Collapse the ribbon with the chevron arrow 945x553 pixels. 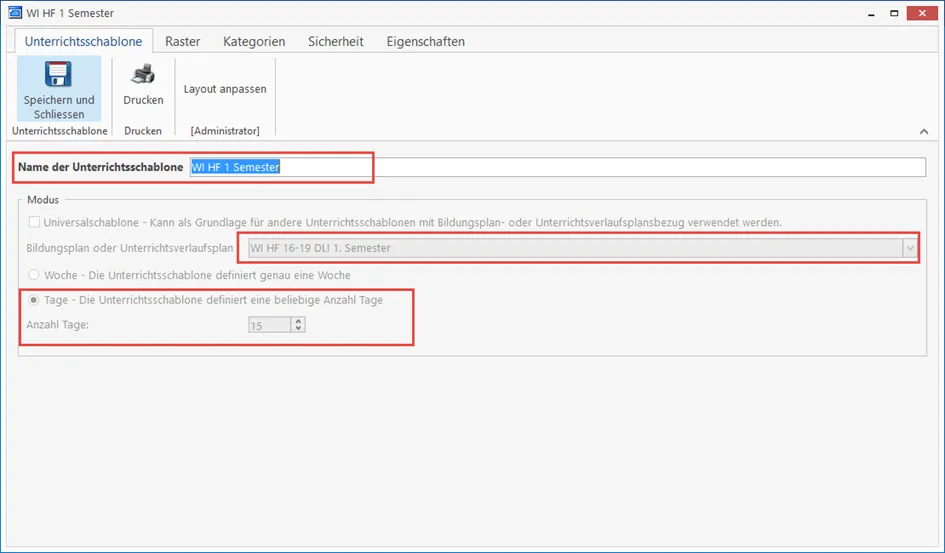click(924, 131)
